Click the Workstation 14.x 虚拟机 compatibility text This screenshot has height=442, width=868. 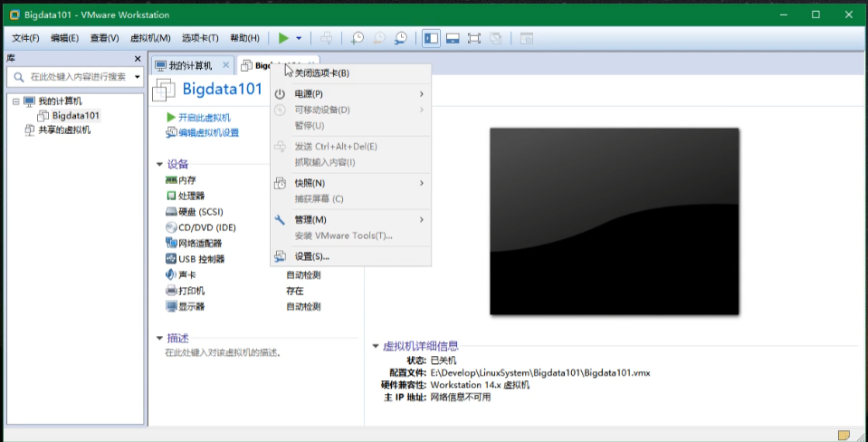480,385
